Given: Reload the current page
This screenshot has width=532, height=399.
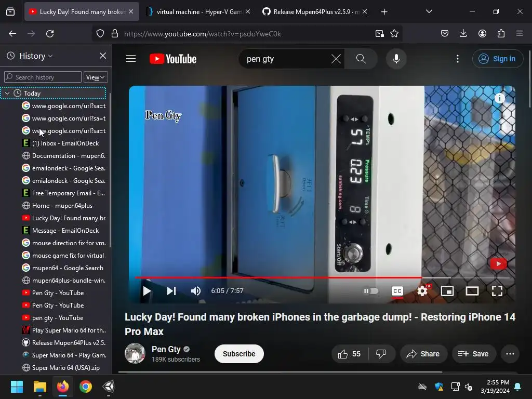Looking at the screenshot, I should point(50,34).
